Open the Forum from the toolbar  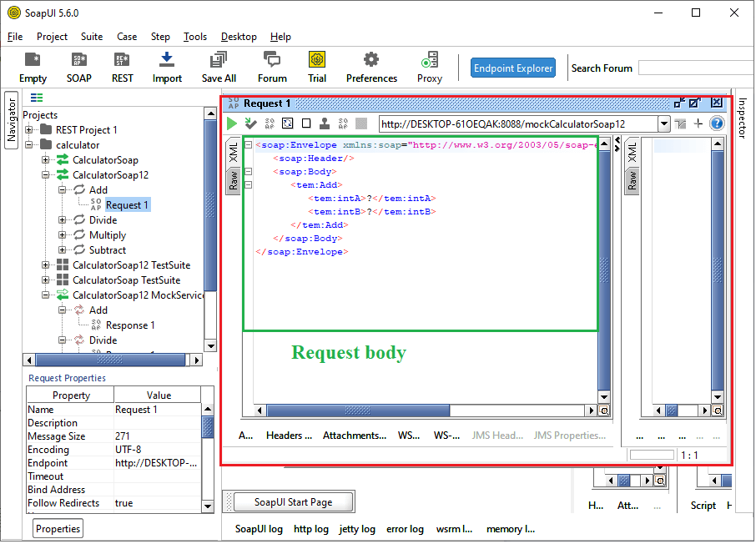point(272,68)
